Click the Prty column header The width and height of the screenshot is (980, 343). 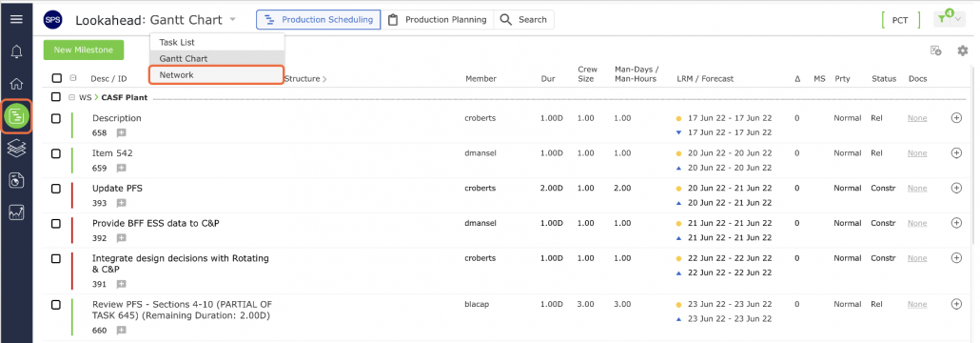(842, 79)
